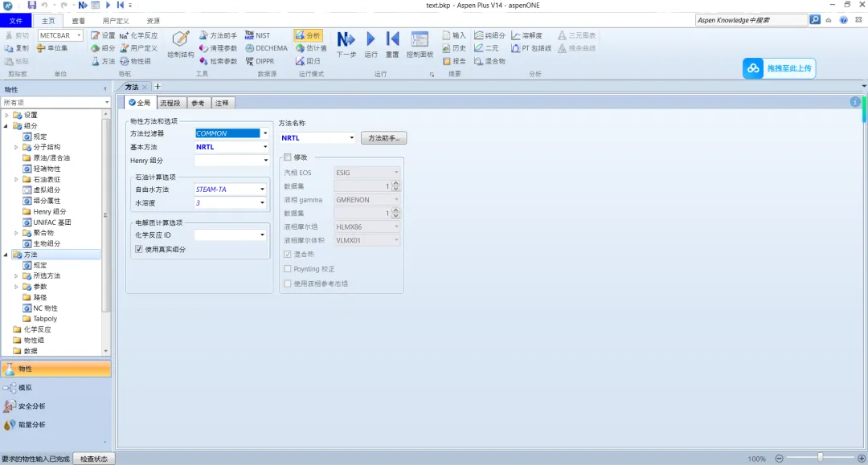Viewport: 868px width, 465px height.
Task: Open 历史 history in summary group
Action: pos(454,48)
